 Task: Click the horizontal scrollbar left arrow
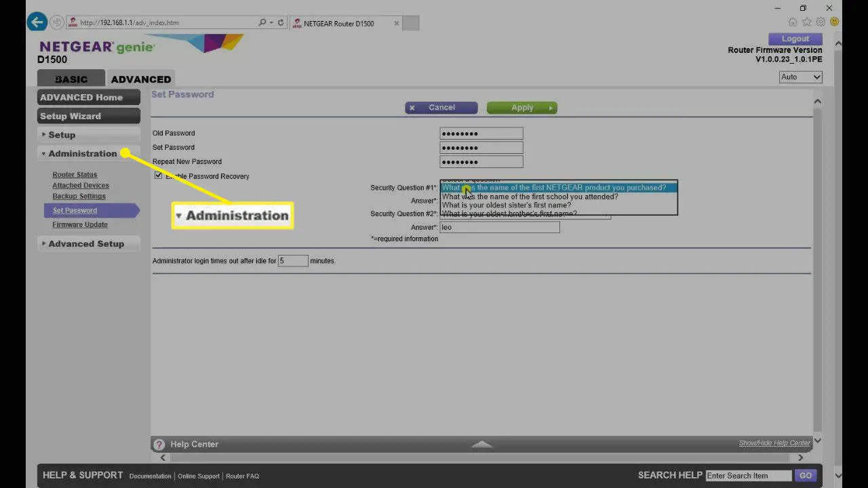tap(163, 457)
